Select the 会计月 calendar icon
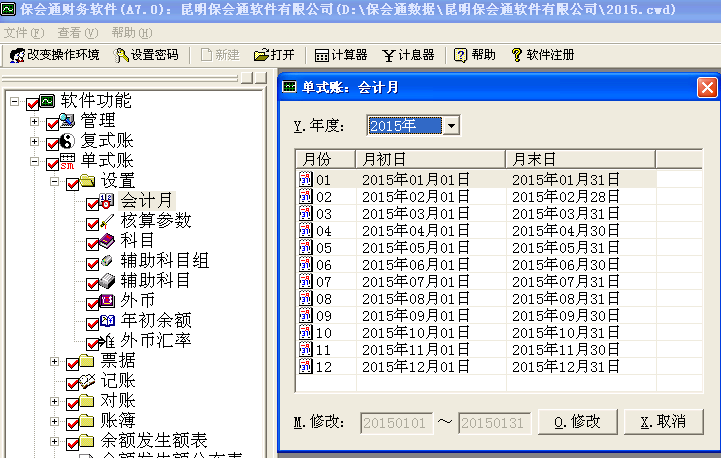721x458 pixels. (x=107, y=200)
